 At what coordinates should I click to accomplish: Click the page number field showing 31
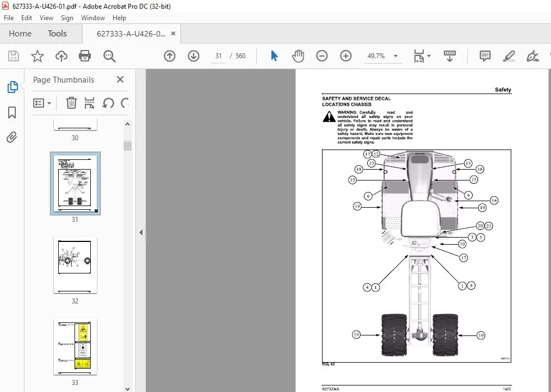click(219, 56)
